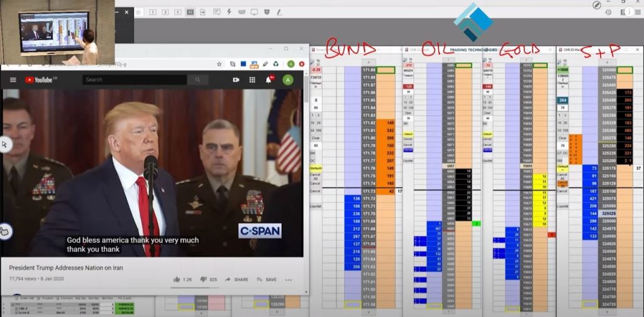Image resolution: width=644 pixels, height=317 pixels.
Task: Like the video with thumbs up
Action: click(x=177, y=279)
